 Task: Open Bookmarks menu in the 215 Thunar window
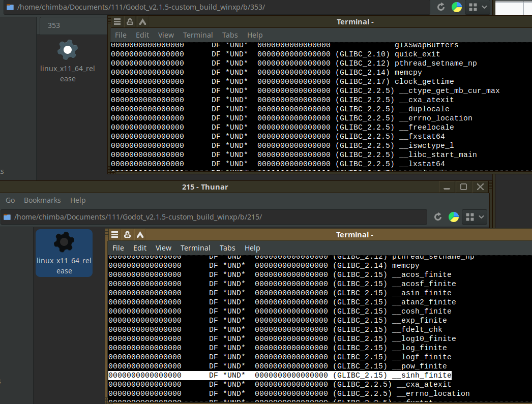point(42,200)
